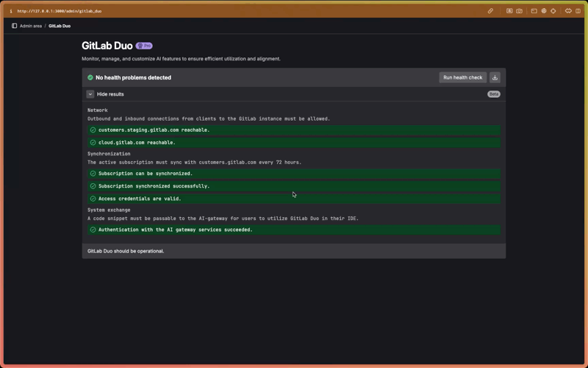Click 'customers.staging.gitlab.com reachable.' text
Image resolution: width=588 pixels, height=368 pixels.
tap(154, 130)
